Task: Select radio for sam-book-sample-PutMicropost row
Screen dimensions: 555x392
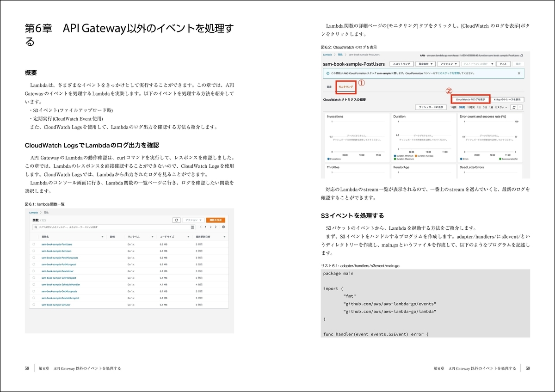Action: coord(34,264)
